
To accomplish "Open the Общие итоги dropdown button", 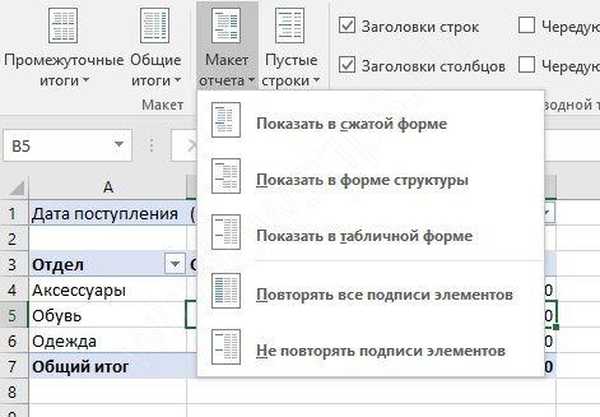I will [x=155, y=46].
